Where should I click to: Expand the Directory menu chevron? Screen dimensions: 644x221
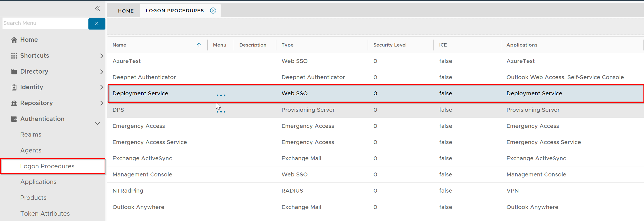coord(102,72)
